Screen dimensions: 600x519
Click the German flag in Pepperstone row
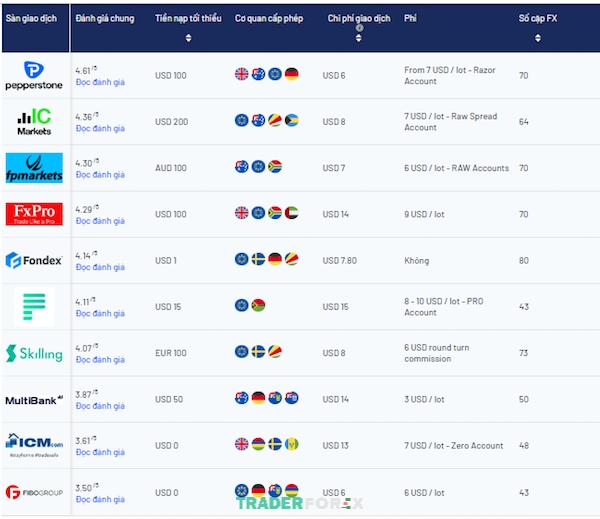coord(292,74)
